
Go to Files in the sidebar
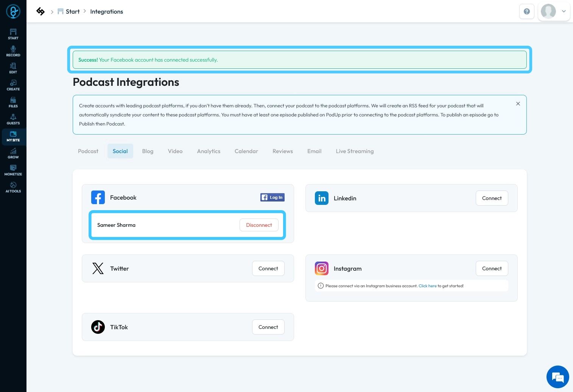(13, 102)
